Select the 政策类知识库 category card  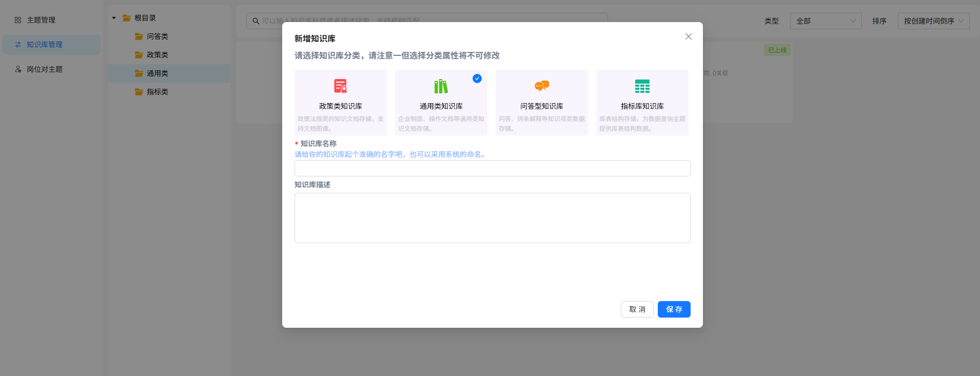point(340,103)
